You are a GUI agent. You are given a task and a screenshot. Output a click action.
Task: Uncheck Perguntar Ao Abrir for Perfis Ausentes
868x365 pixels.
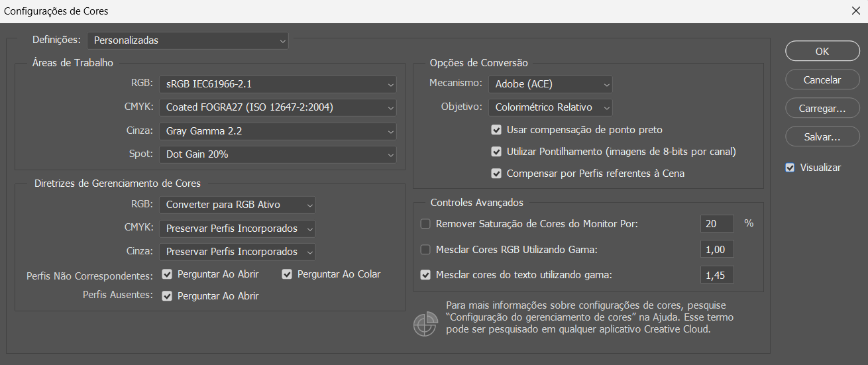(x=167, y=296)
